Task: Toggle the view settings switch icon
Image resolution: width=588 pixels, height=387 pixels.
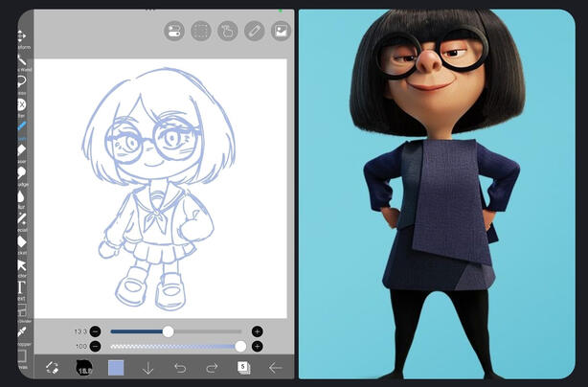Action: point(174,31)
